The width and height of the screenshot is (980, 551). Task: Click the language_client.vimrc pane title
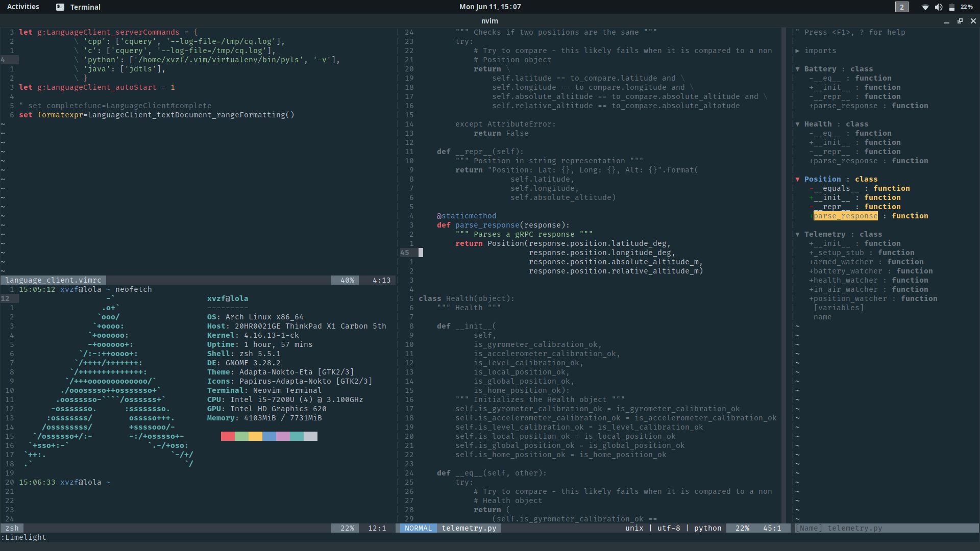pos(53,280)
